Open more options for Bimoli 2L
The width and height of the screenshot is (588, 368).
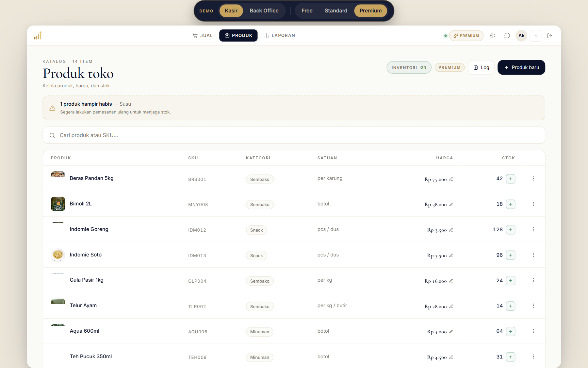[x=533, y=204]
